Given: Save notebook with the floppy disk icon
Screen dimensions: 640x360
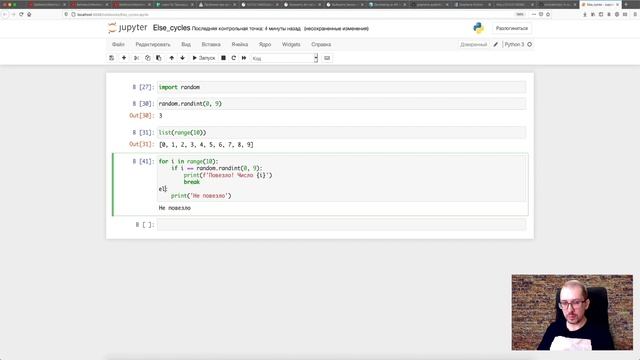Looking at the screenshot, I should [111, 58].
